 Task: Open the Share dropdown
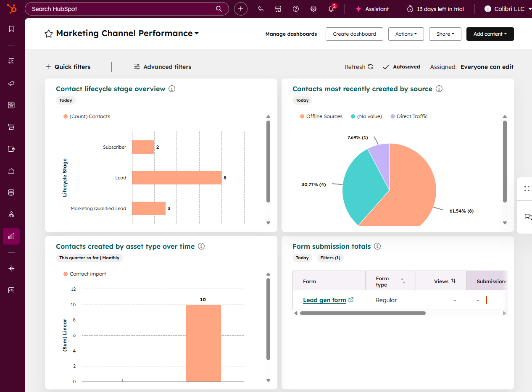445,34
